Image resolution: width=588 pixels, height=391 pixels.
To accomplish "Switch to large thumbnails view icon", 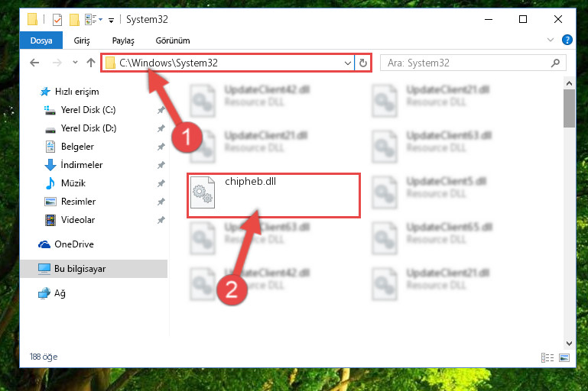I will [x=564, y=357].
